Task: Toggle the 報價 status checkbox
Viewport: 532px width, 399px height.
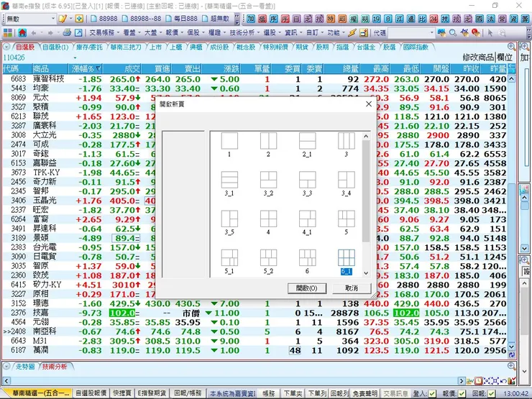Action: pos(462,393)
